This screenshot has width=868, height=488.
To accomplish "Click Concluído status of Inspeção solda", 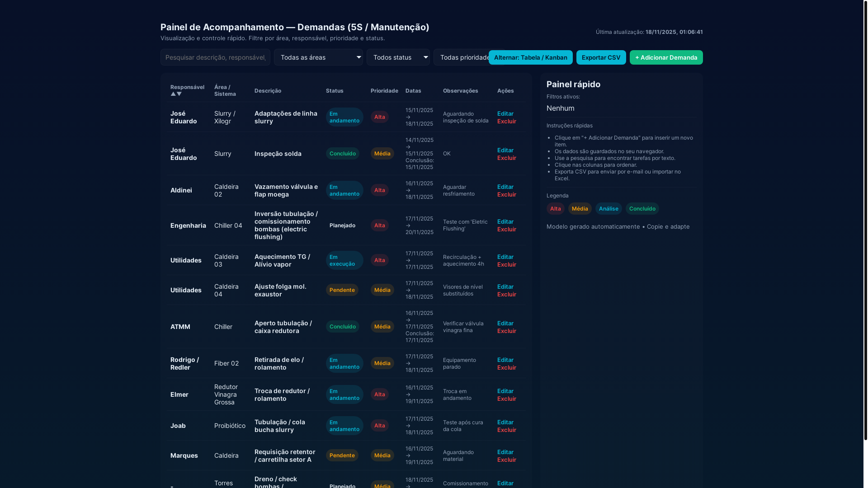I will (343, 154).
